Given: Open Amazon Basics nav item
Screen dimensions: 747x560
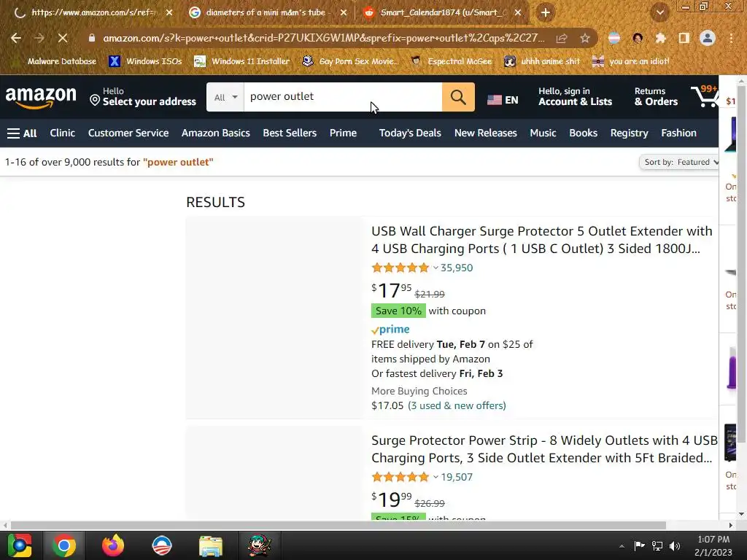Looking at the screenshot, I should [x=215, y=133].
